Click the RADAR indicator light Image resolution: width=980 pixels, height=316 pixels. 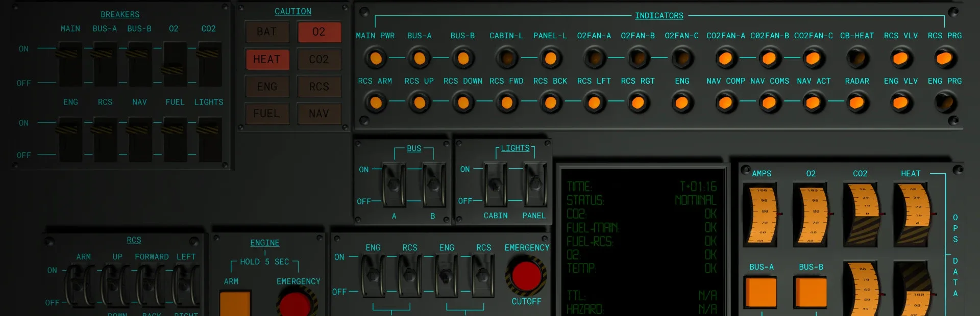coord(857,103)
